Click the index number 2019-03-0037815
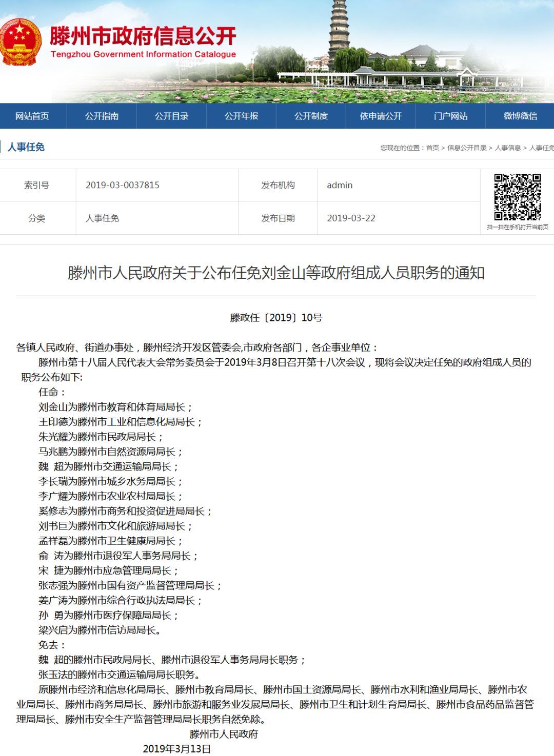Screen dimensions: 554x756 click(122, 185)
